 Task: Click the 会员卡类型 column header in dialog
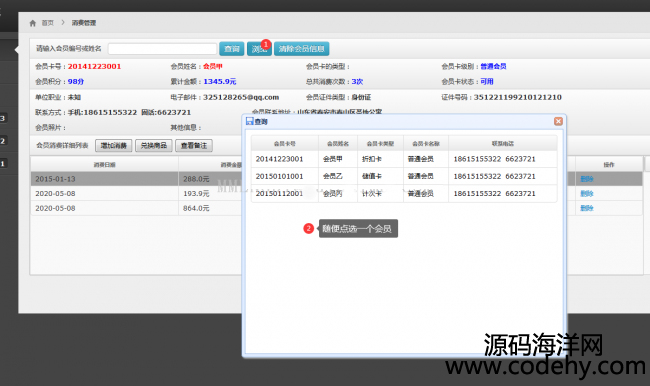tap(381, 144)
